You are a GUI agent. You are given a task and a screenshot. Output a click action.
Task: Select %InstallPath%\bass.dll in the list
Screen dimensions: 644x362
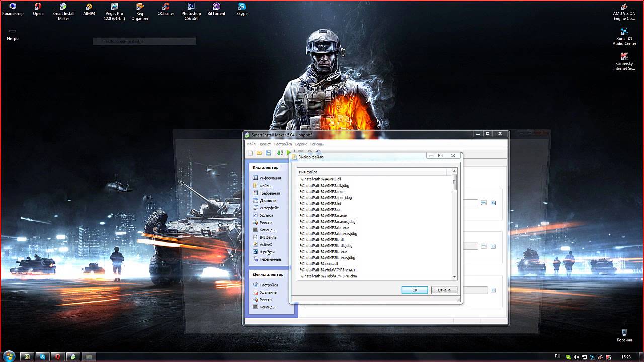coord(319,264)
